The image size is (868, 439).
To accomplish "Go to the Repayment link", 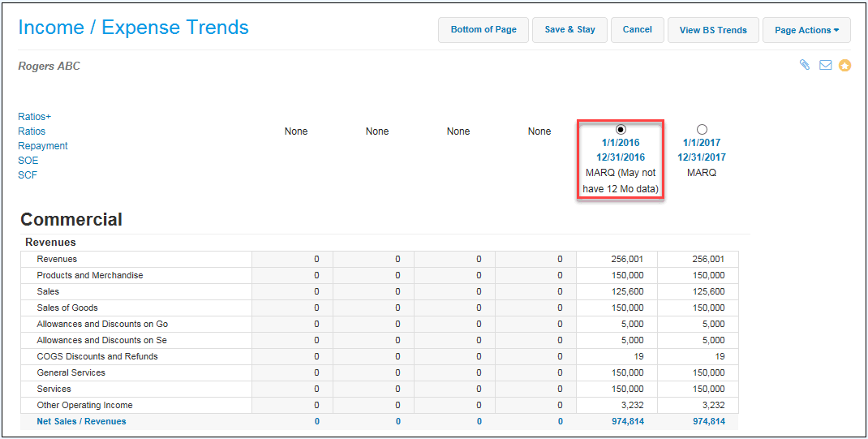I will point(43,145).
